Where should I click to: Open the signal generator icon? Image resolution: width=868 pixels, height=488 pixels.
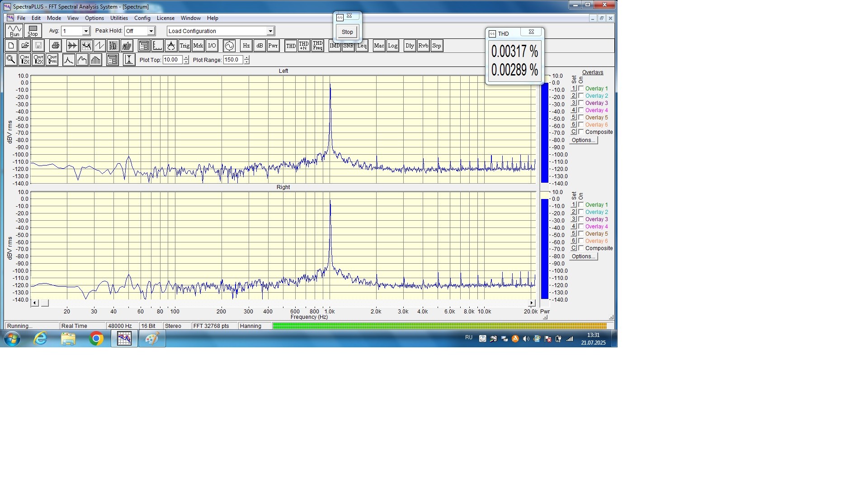pos(229,46)
